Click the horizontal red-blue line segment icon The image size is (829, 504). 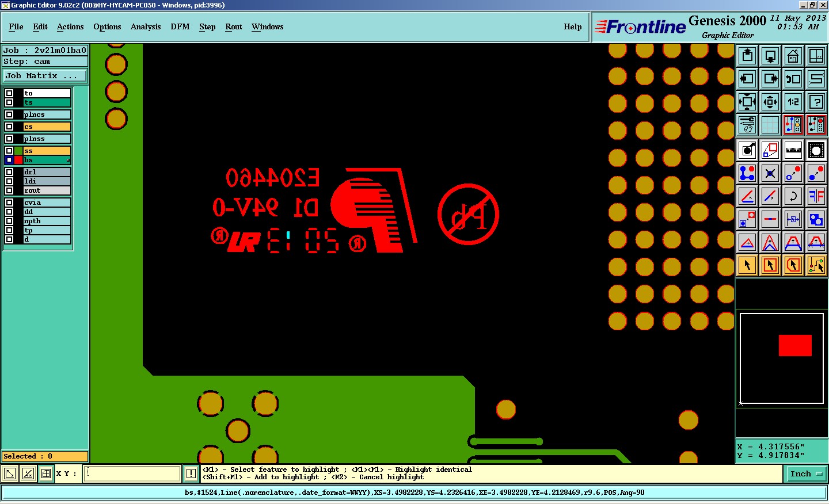(770, 219)
